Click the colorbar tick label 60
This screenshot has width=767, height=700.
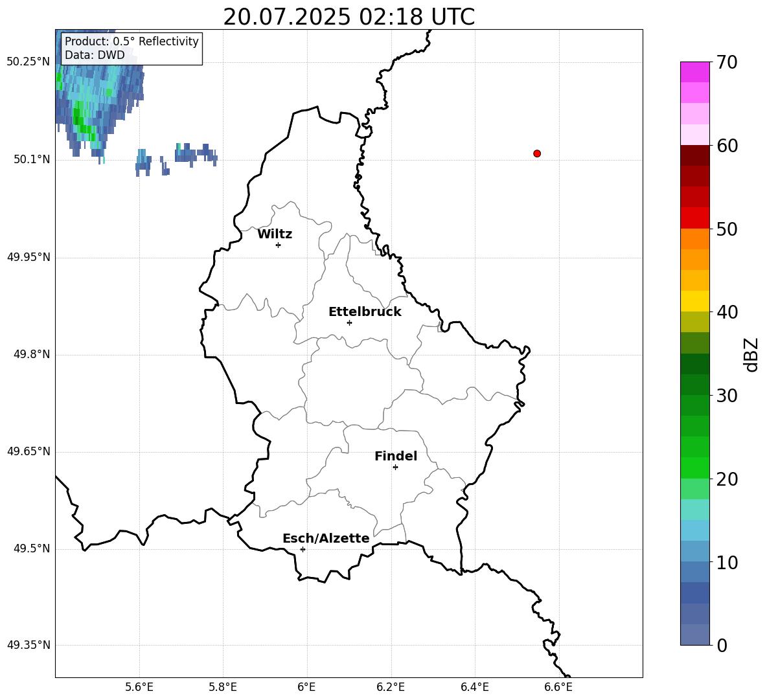[727, 146]
